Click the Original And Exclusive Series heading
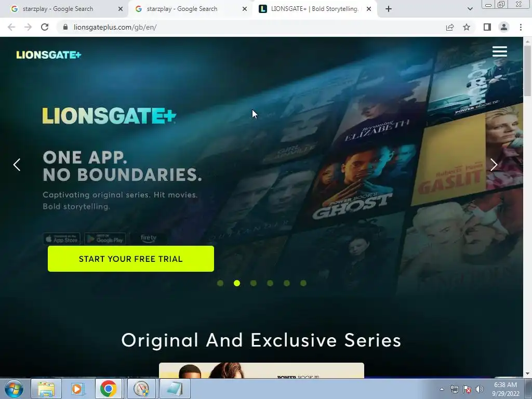Screen dimensions: 532x399 pos(261,340)
